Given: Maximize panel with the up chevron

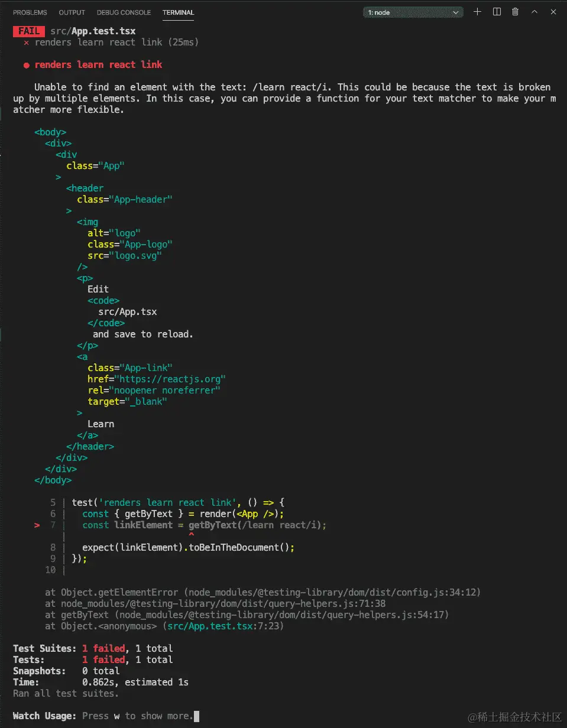Looking at the screenshot, I should (x=534, y=12).
